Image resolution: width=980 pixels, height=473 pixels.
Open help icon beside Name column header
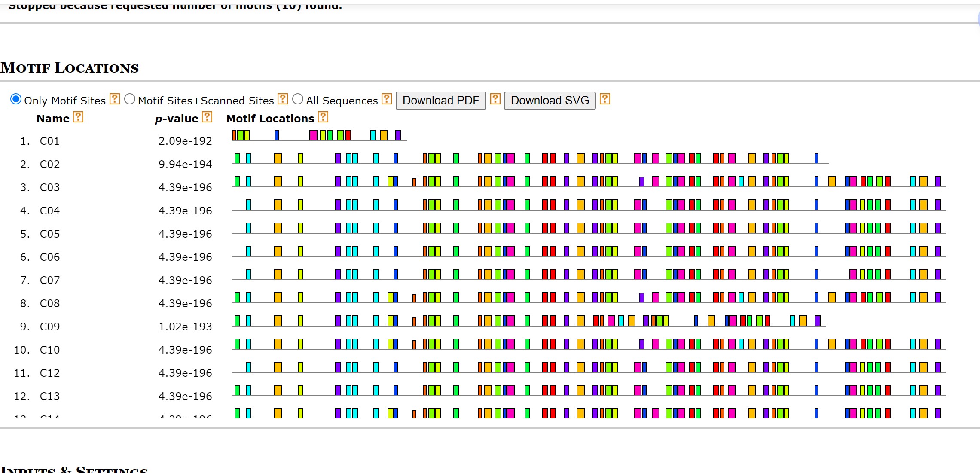(78, 117)
